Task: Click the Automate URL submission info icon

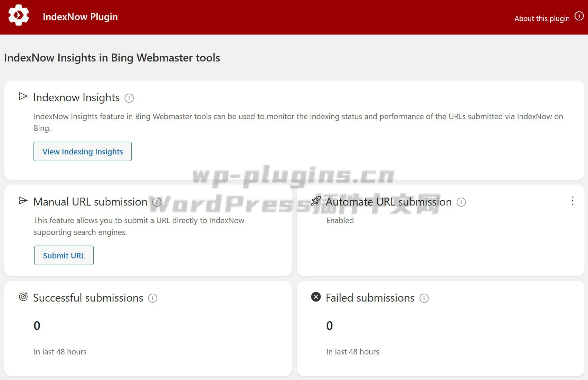Action: [x=461, y=202]
